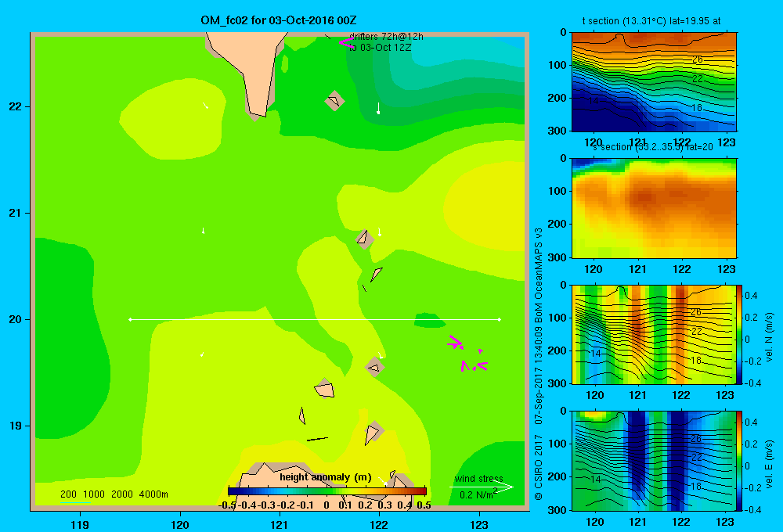This screenshot has width=783, height=532.
Task: Click the "18" contour label in temperature section
Action: pos(697,108)
